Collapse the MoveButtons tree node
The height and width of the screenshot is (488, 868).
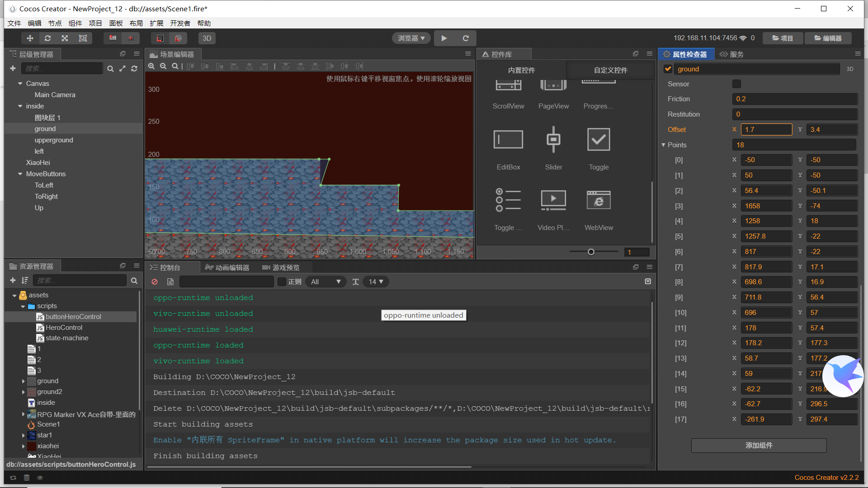point(20,174)
